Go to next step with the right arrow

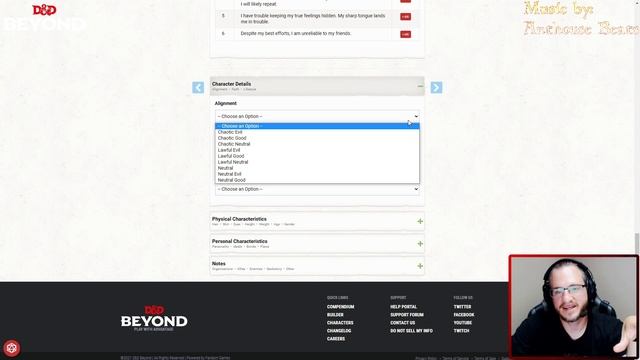coord(436,87)
